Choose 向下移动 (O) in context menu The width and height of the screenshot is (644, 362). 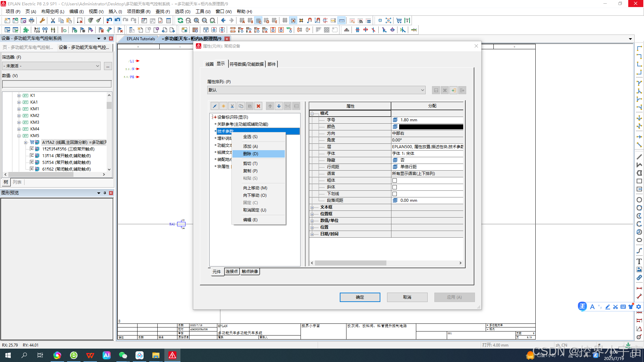259,195
